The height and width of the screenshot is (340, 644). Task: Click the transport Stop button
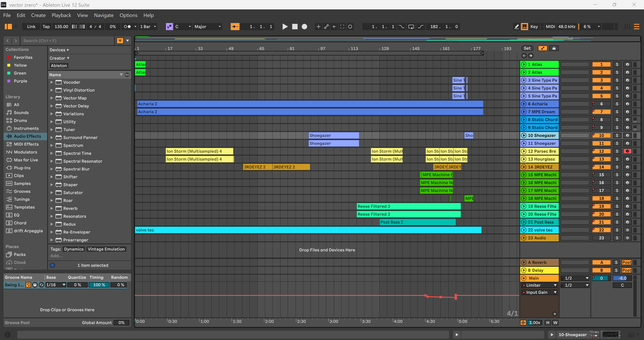[295, 27]
